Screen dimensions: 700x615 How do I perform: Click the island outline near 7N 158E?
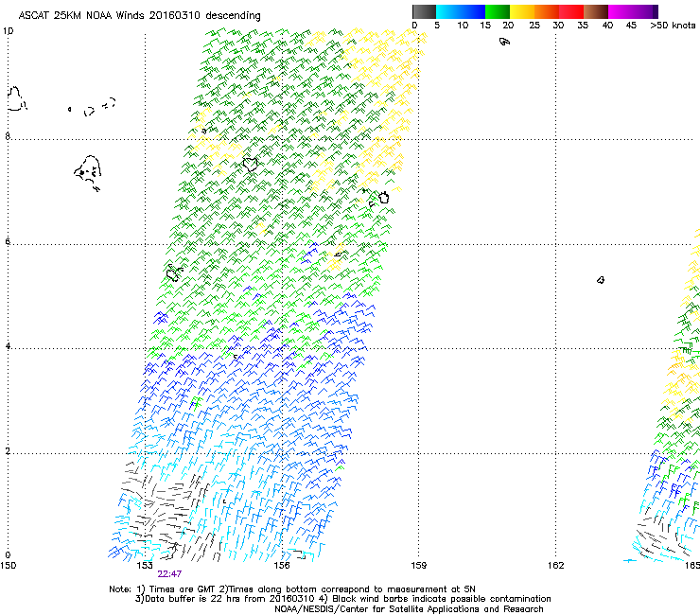tap(383, 197)
